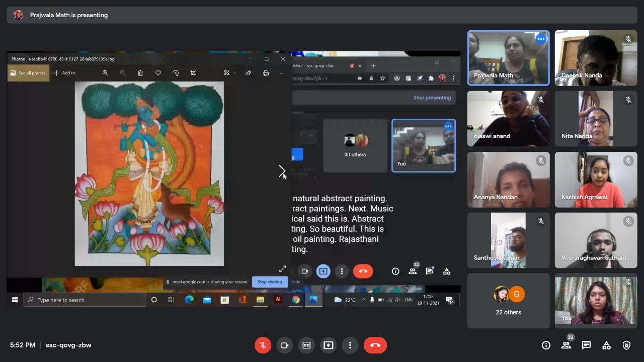Open the Activities panel icon
The width and height of the screenshot is (644, 362).
point(606,345)
